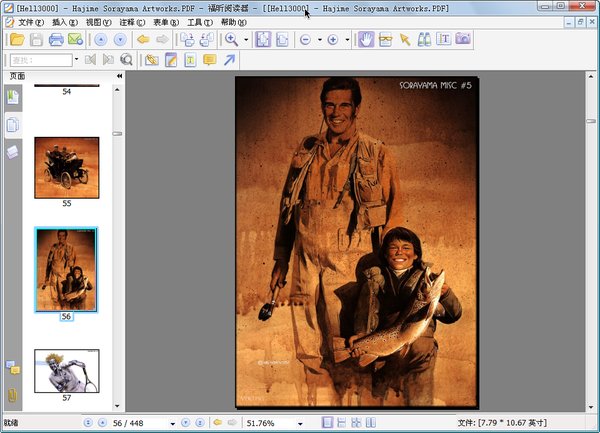Toggle single page layout in status bar

327,423
